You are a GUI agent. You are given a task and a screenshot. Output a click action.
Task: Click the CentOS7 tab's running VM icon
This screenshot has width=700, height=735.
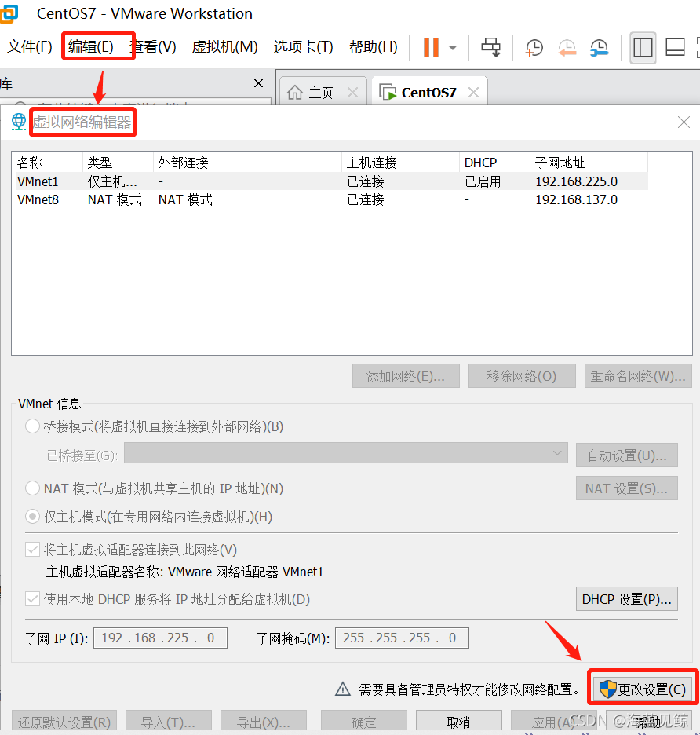point(388,93)
